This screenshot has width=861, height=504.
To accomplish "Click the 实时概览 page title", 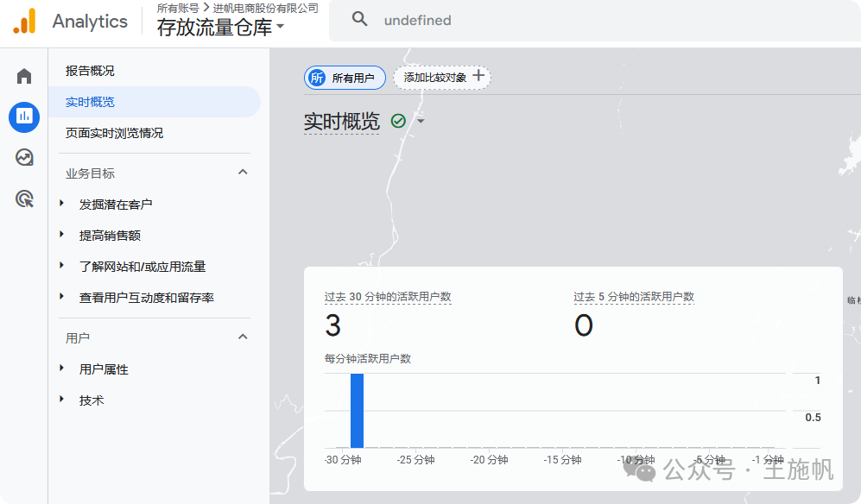I will pyautogui.click(x=341, y=122).
